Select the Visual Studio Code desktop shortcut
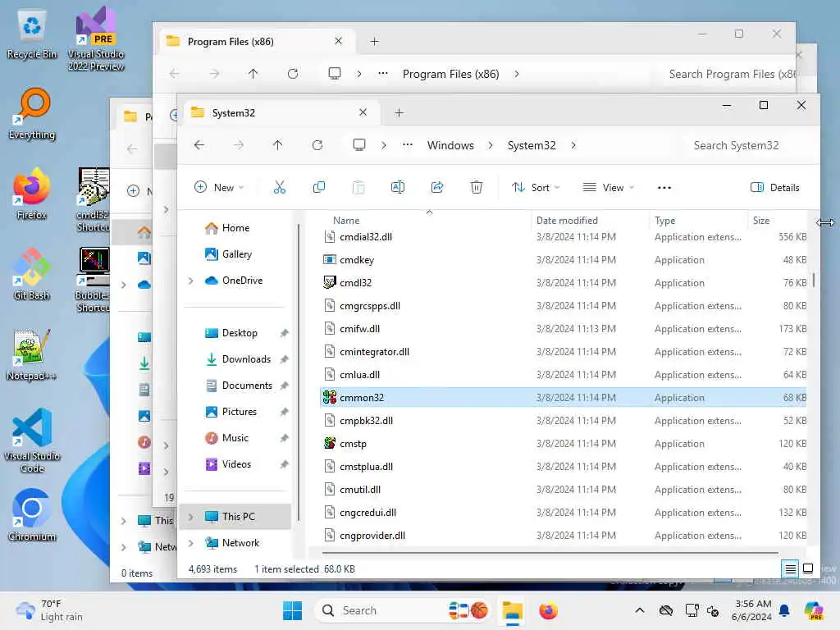The height and width of the screenshot is (630, 840). (x=32, y=441)
